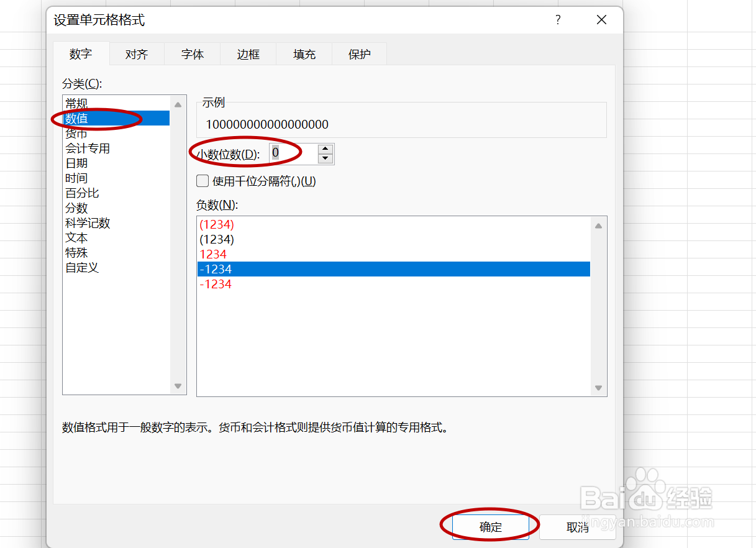
Task: Increase decimal places with up spinner
Action: click(x=326, y=148)
